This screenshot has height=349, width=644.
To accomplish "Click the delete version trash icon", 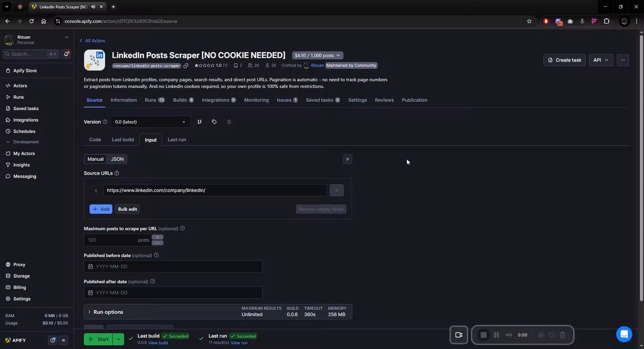I will (229, 122).
